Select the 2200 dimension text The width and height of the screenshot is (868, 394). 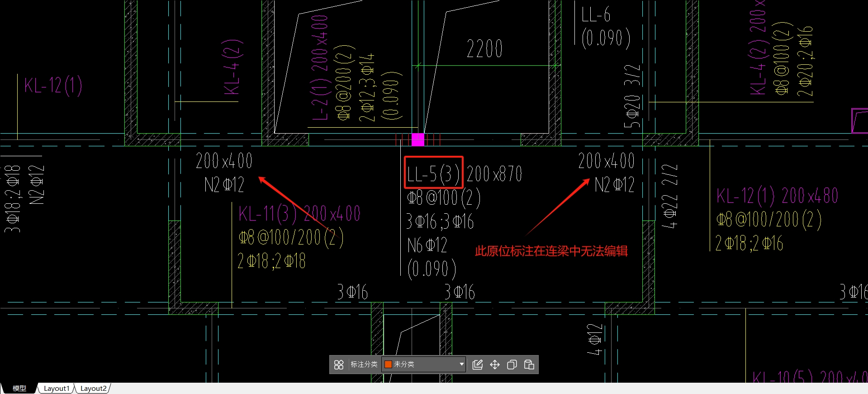point(484,48)
